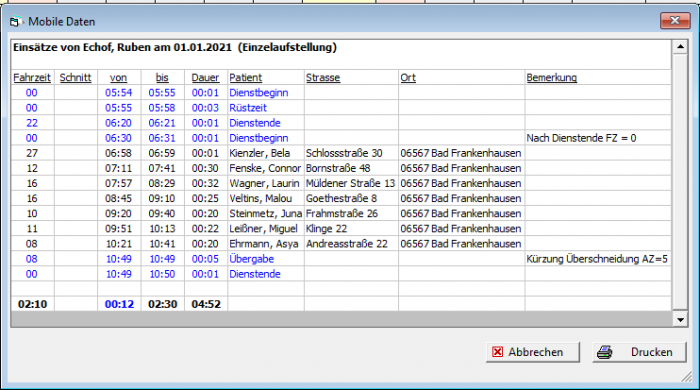This screenshot has width=700, height=390.
Task: Click remark Kürzung Überschneidung AZ=5
Action: [x=597, y=259]
